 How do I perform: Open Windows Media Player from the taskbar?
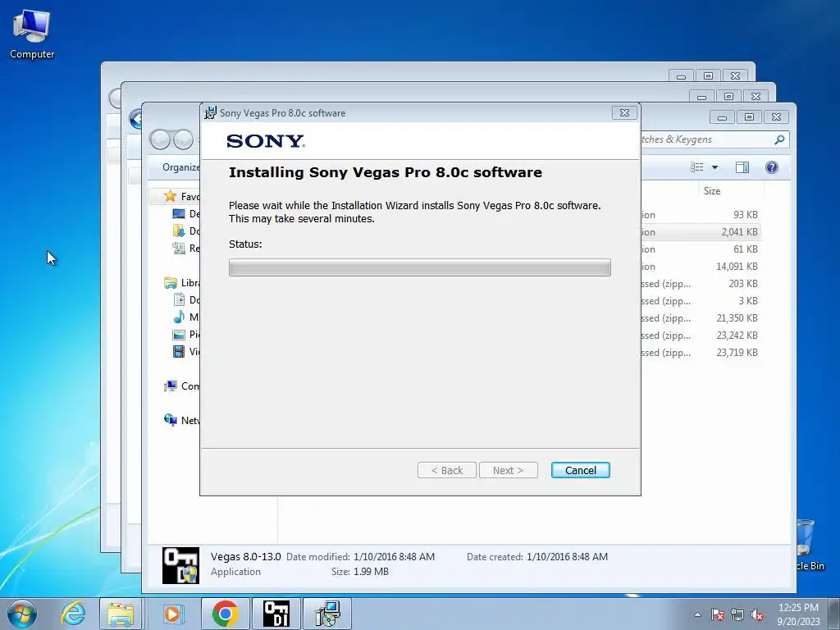click(172, 614)
